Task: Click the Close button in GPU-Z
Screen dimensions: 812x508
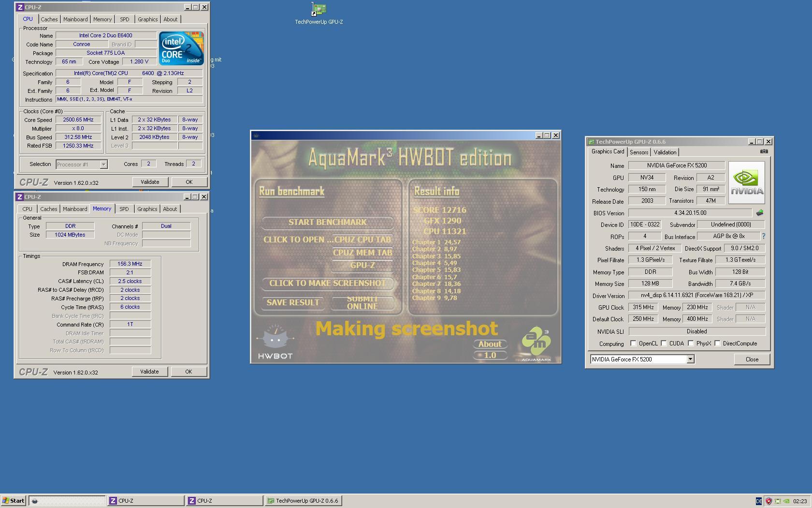Action: point(752,359)
